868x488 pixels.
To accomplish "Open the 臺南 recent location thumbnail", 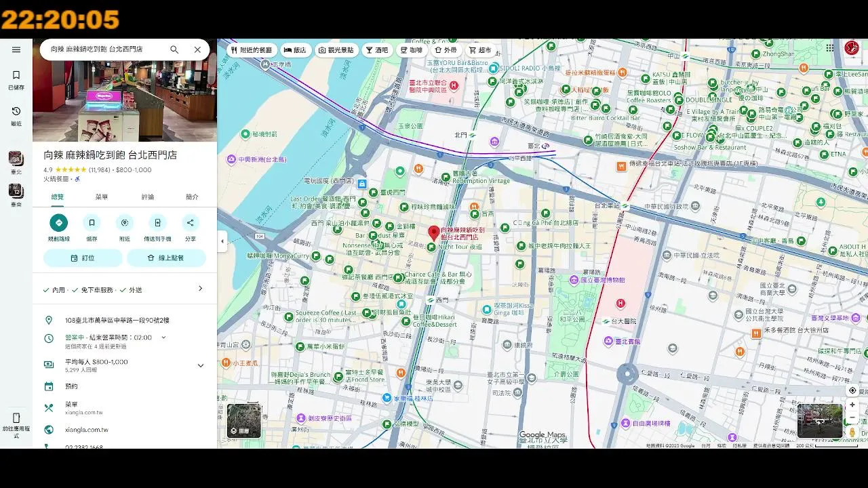I will (16, 195).
